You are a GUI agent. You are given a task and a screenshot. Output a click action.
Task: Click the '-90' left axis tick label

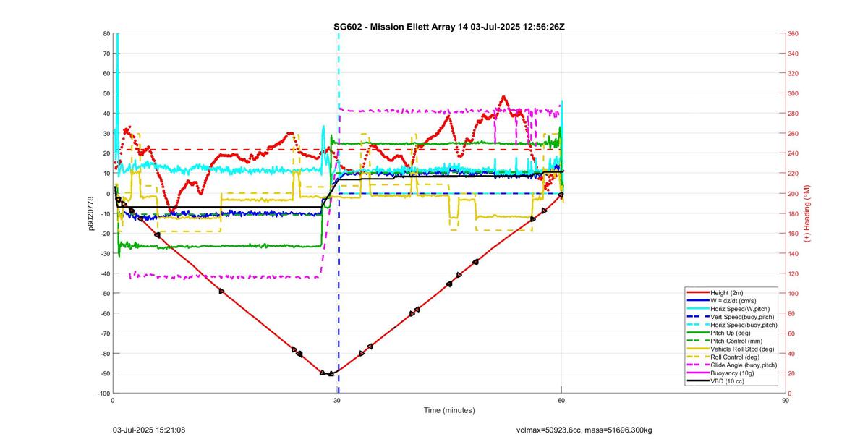pos(104,373)
